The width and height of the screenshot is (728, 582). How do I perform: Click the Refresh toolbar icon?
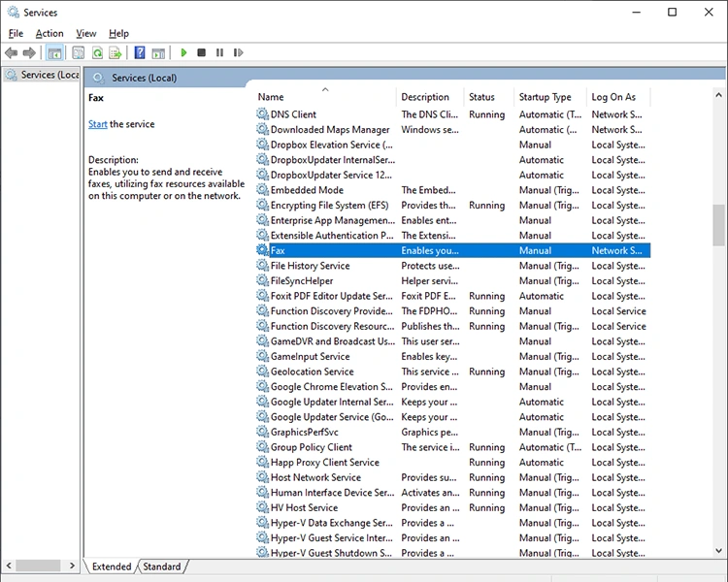(97, 53)
